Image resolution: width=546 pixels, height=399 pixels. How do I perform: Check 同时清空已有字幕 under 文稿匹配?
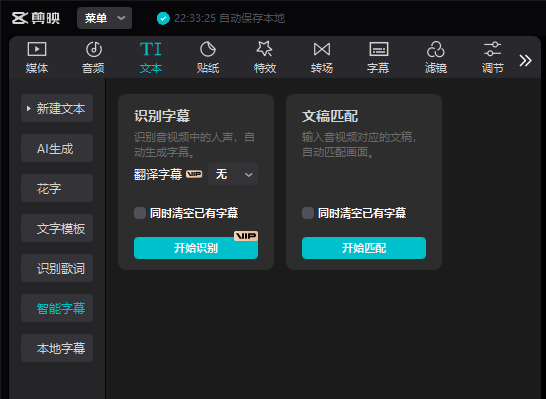tap(307, 213)
